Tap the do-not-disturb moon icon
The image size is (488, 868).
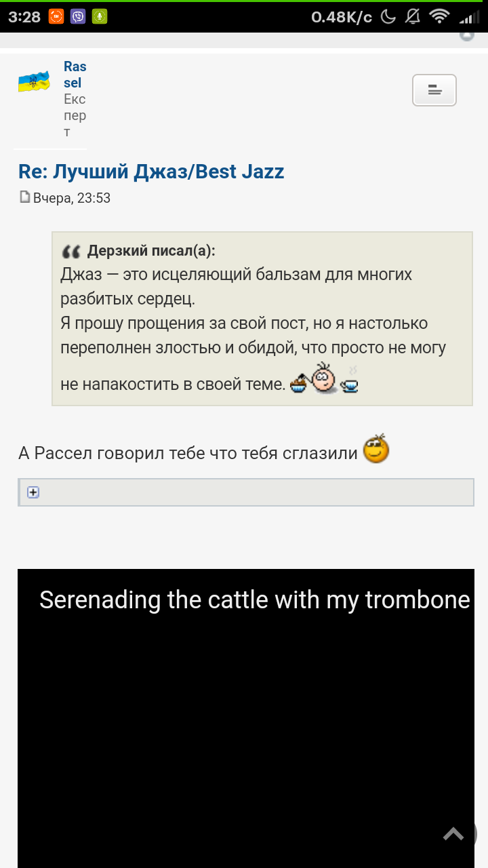tap(388, 17)
